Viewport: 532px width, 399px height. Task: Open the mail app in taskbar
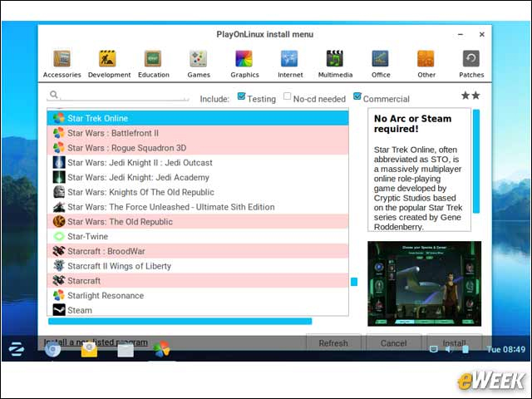[89, 349]
